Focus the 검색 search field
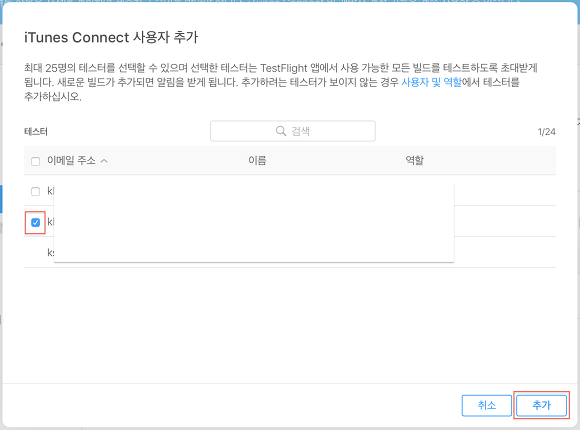The height and width of the screenshot is (430, 580). coord(293,131)
